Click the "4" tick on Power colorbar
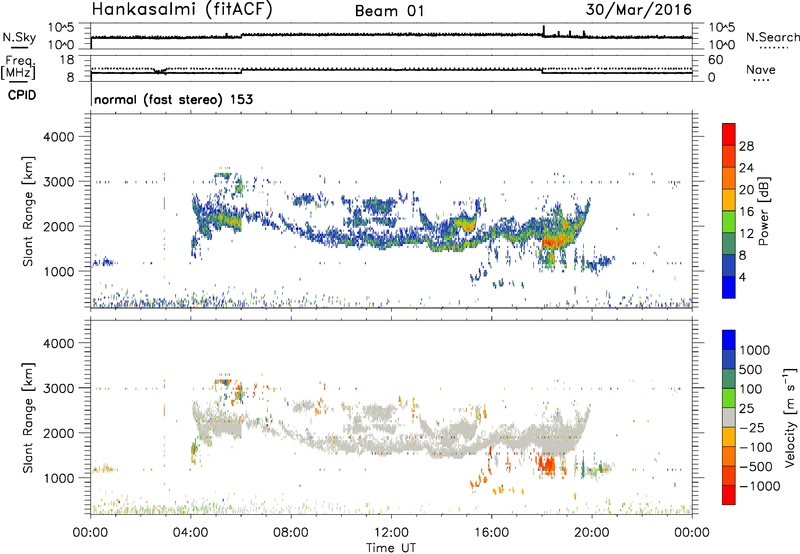 pyautogui.click(x=742, y=277)
